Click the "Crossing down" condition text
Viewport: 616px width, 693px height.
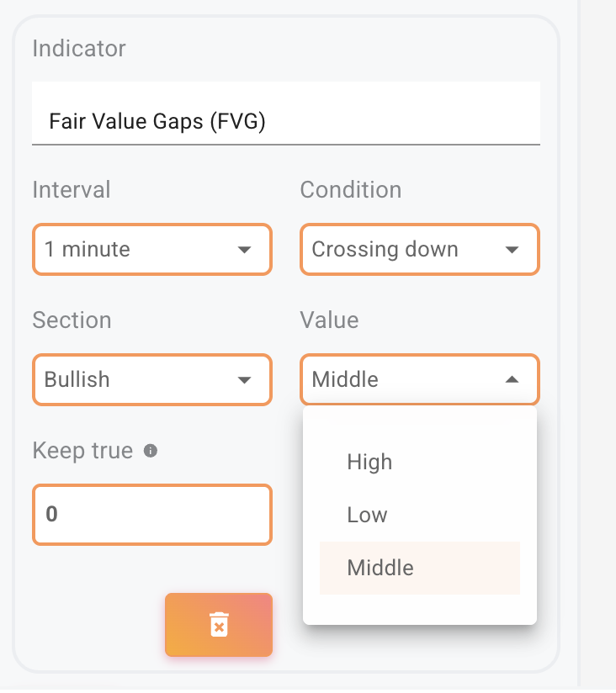coord(385,249)
